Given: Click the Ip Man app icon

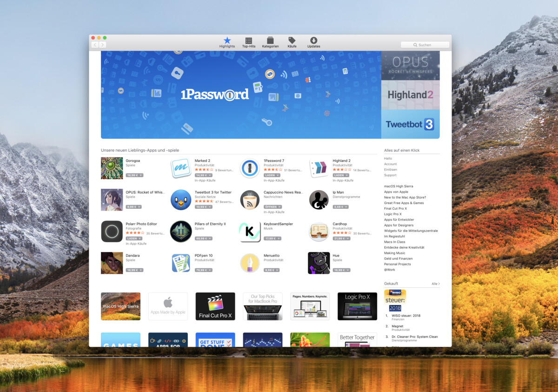Looking at the screenshot, I should [319, 200].
